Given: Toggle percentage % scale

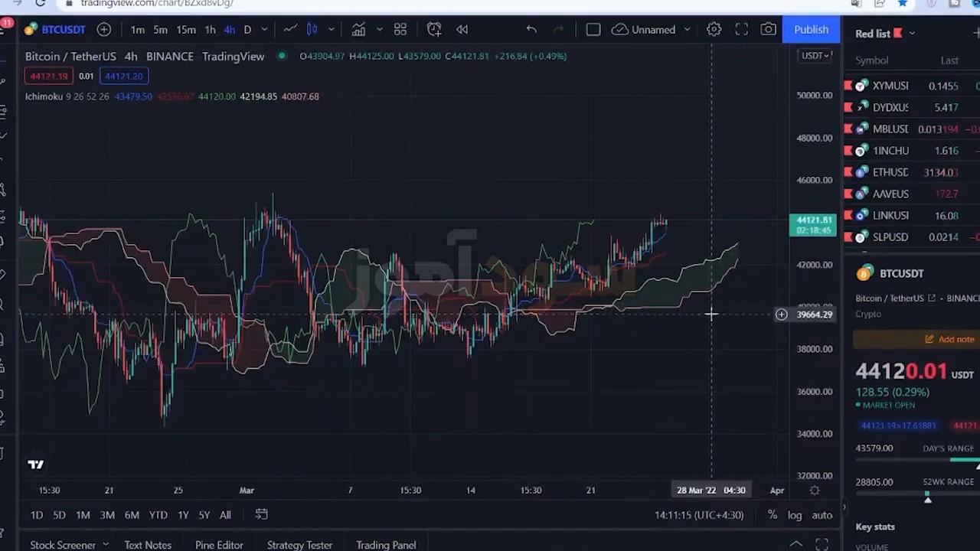Looking at the screenshot, I should coord(773,515).
